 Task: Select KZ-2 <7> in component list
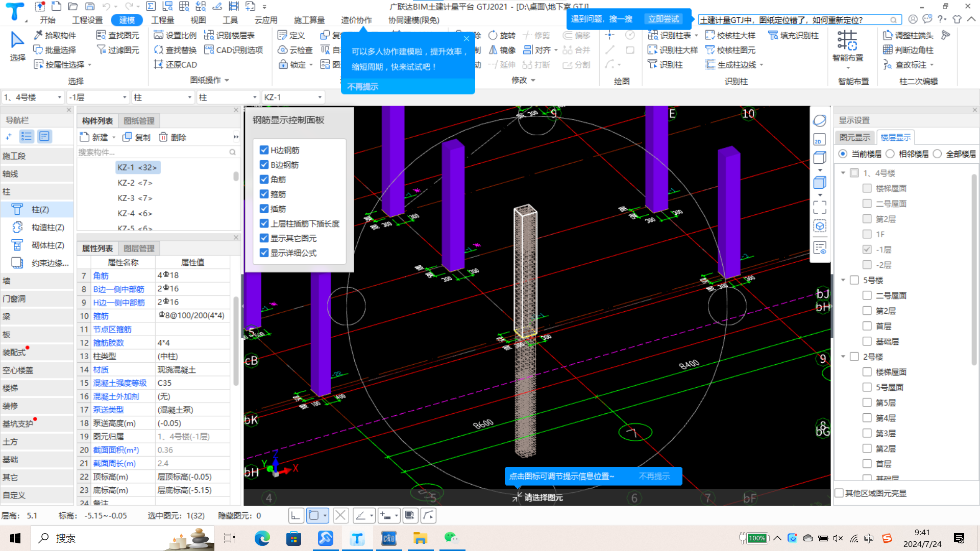pyautogui.click(x=135, y=183)
